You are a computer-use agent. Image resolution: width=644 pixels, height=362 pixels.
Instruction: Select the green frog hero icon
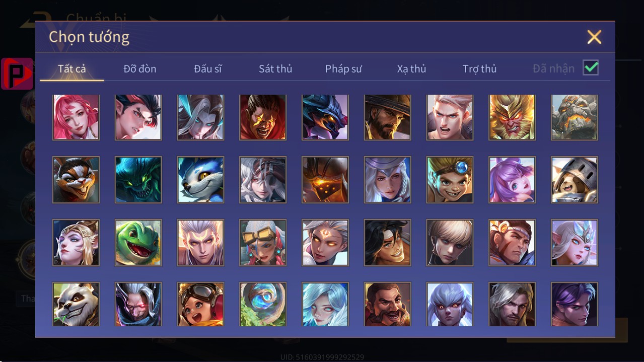click(x=138, y=242)
